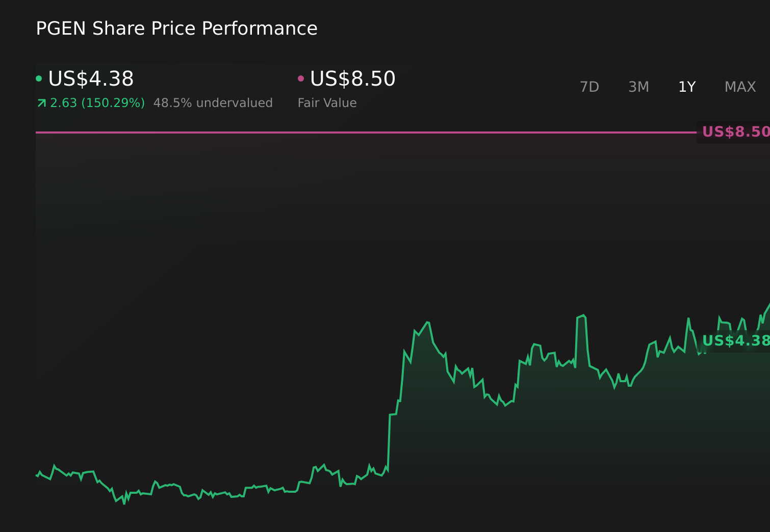Screen dimensions: 770x532
Task: Select the 1Y time range
Action: (x=686, y=87)
